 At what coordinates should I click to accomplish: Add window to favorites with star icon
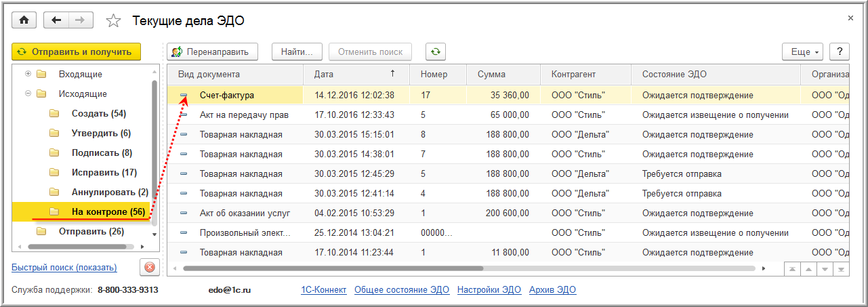pos(114,21)
